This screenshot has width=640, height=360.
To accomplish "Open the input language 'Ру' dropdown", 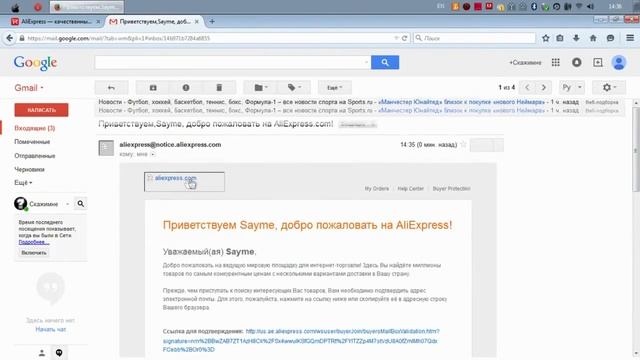I will [571, 87].
